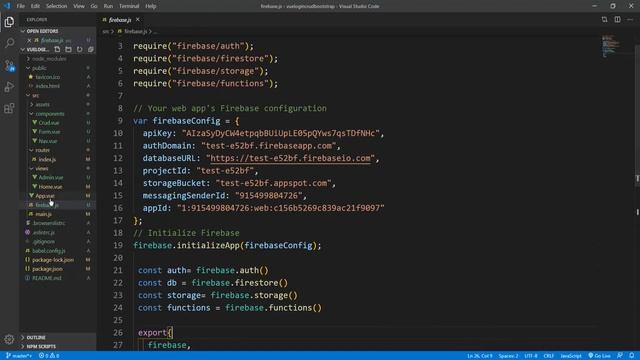Click the New Folder icon in explorer header
Image resolution: width=640 pixels, height=360 pixels.
pyautogui.click(x=68, y=49)
